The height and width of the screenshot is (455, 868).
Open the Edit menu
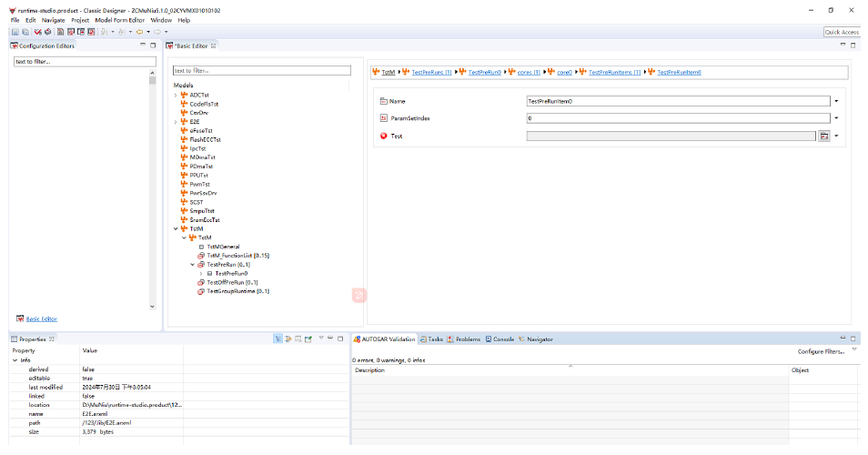(x=30, y=20)
